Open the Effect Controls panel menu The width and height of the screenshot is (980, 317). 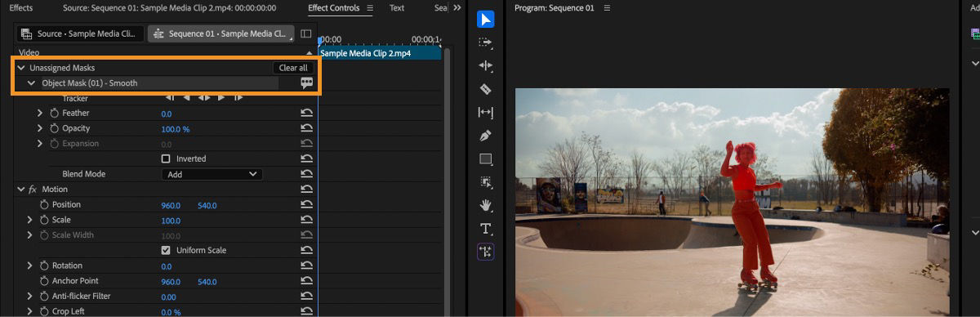point(369,8)
